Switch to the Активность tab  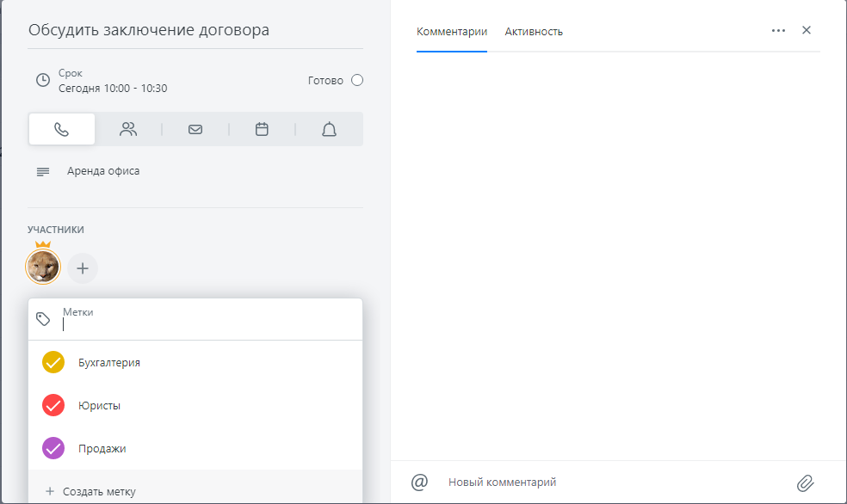click(534, 32)
